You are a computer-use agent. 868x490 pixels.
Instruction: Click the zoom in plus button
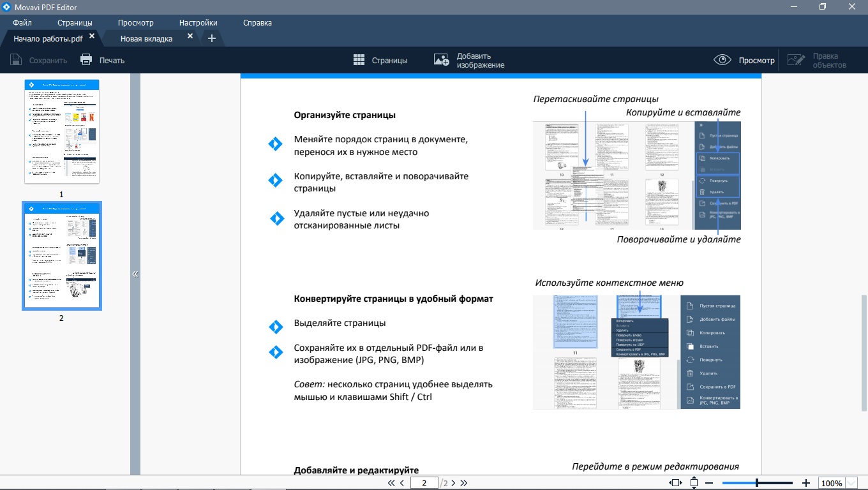(x=806, y=483)
